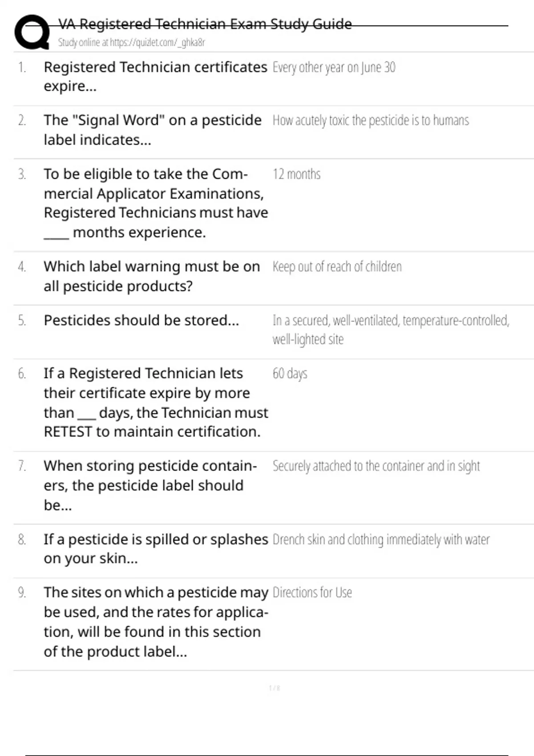Viewport: 534px width, 756px height.
Task: Click 'Keep out of reach of children' answer
Action: coord(337,267)
